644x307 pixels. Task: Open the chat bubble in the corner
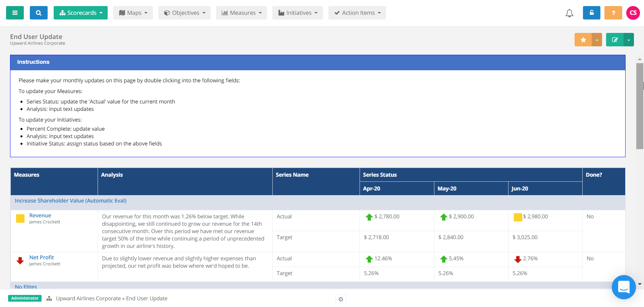(624, 287)
